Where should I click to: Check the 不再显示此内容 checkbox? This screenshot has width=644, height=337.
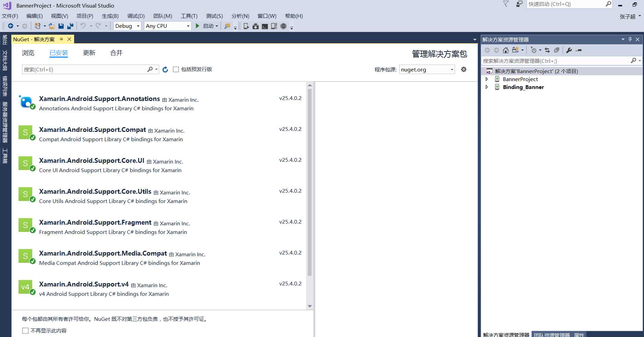[25, 330]
